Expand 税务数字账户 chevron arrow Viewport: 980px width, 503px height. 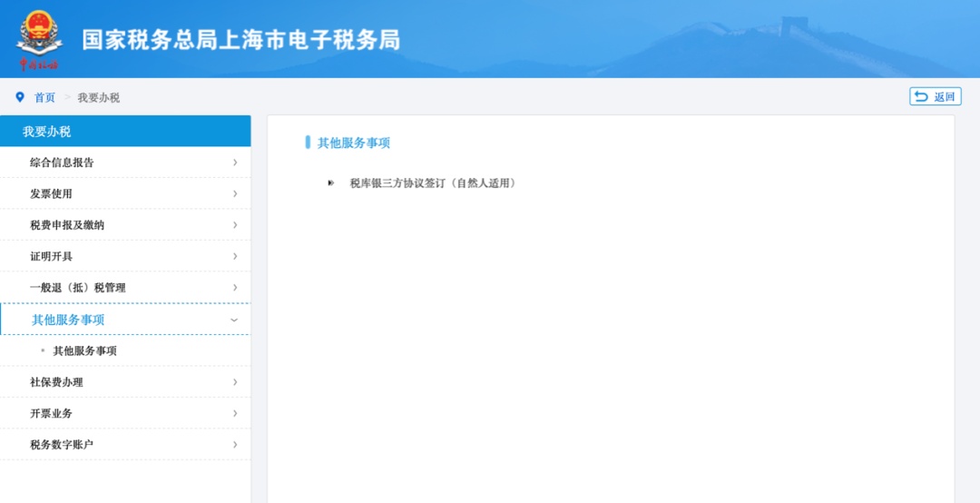pos(235,445)
